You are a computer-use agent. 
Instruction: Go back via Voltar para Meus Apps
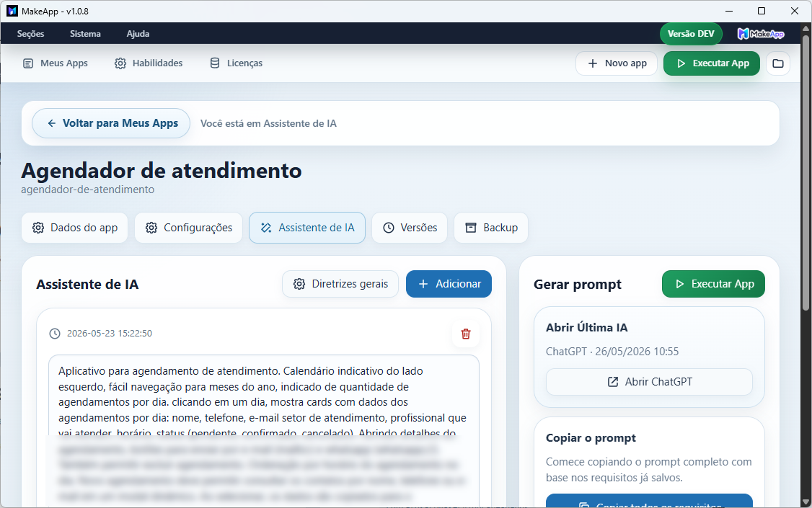tap(111, 123)
